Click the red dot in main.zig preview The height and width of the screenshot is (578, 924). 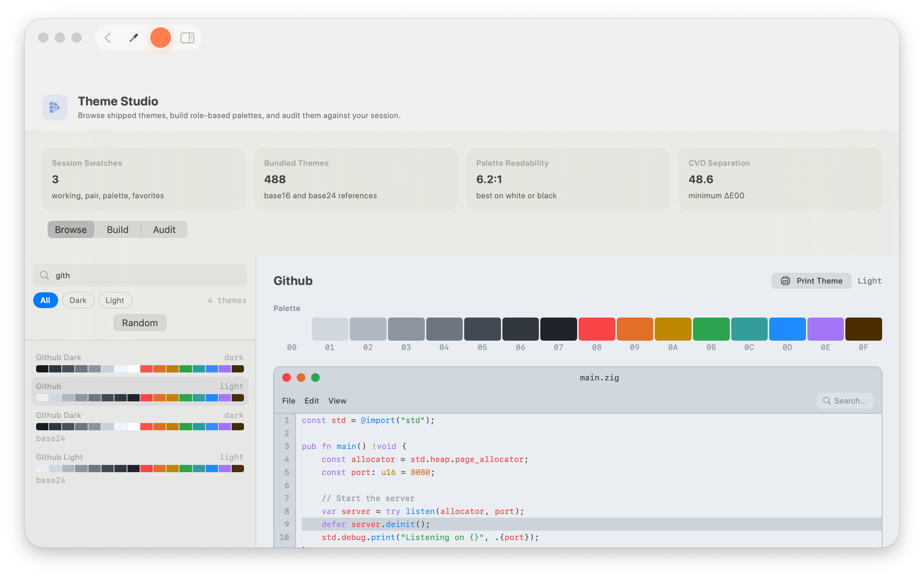click(286, 378)
